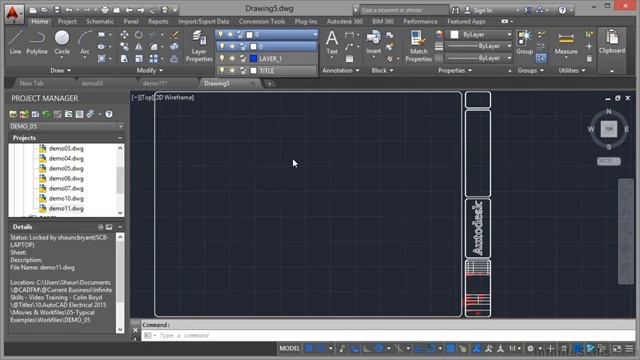This screenshot has width=640, height=360.
Task: Click TITLE layer white color swatch
Action: coord(253,71)
